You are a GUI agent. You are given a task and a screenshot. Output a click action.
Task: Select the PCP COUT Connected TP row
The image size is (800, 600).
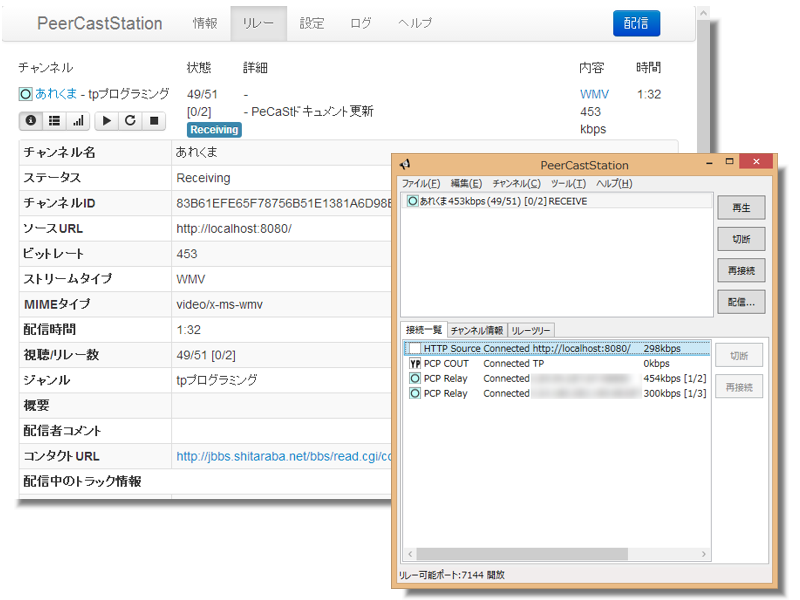pyautogui.click(x=557, y=364)
